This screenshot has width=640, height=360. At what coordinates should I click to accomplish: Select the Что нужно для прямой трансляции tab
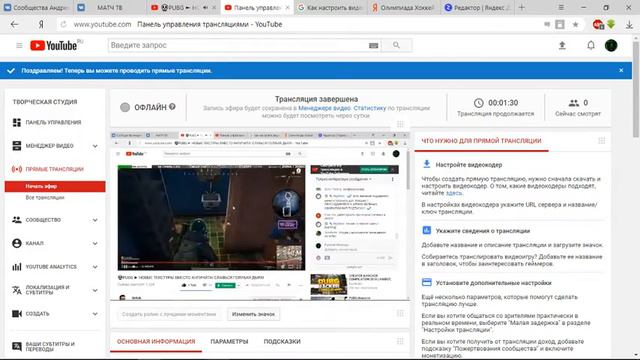point(481,141)
